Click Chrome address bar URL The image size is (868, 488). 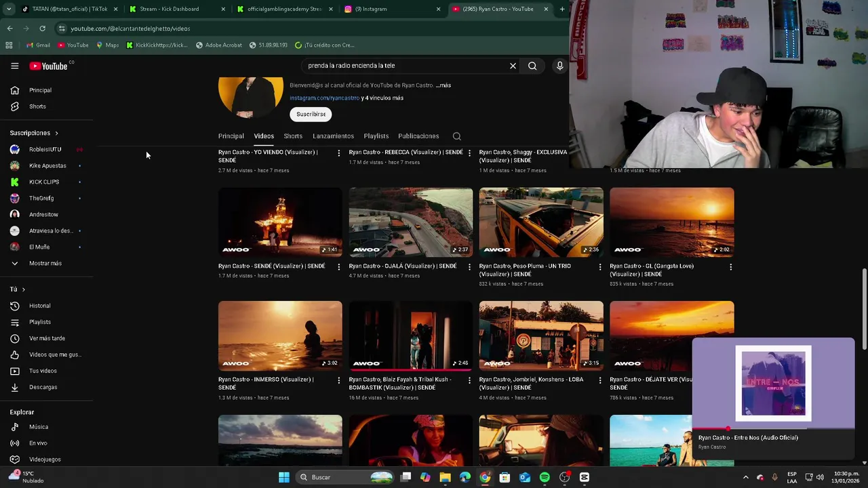pyautogui.click(x=130, y=28)
